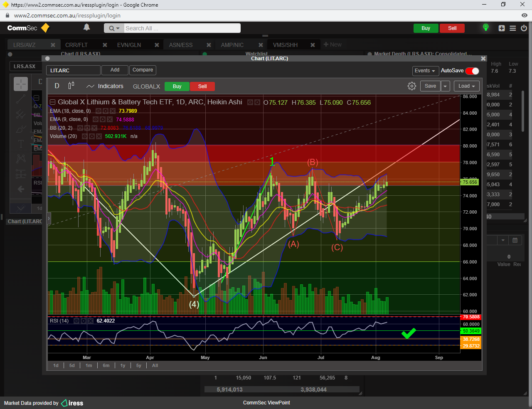Open the Load dropdown
The image size is (532, 409).
pyautogui.click(x=467, y=86)
